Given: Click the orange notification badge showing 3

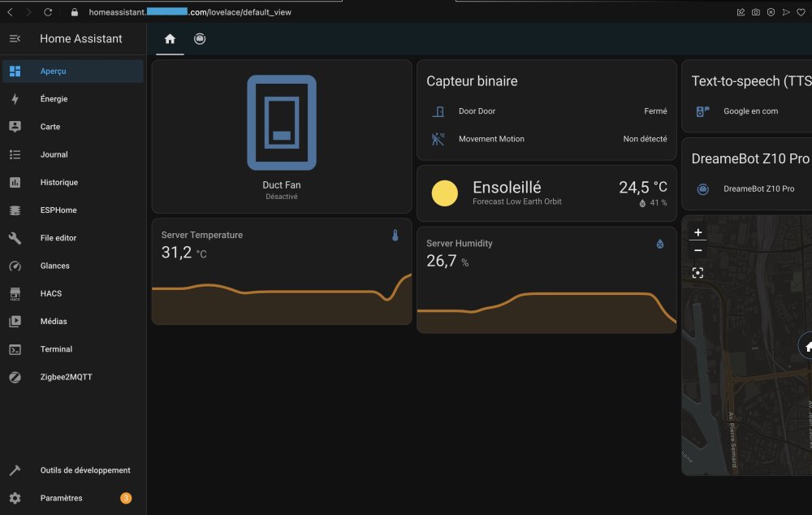Looking at the screenshot, I should point(126,498).
